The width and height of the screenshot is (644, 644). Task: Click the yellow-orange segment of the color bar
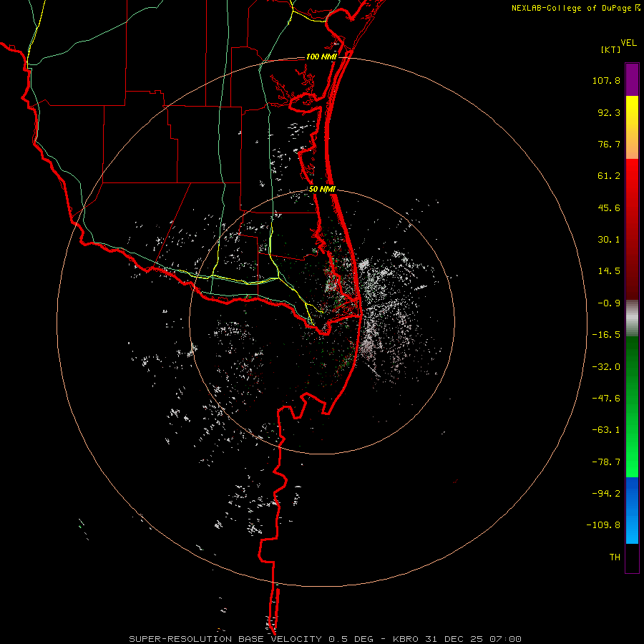click(x=632, y=127)
